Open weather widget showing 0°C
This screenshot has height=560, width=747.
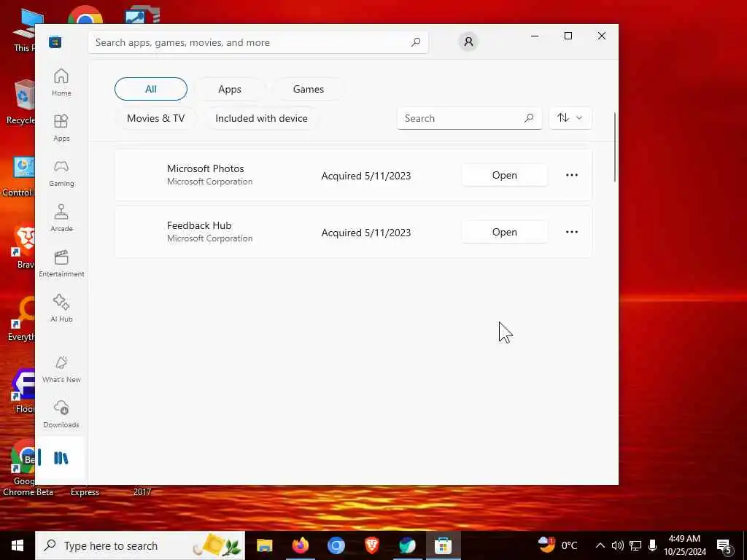[558, 545]
